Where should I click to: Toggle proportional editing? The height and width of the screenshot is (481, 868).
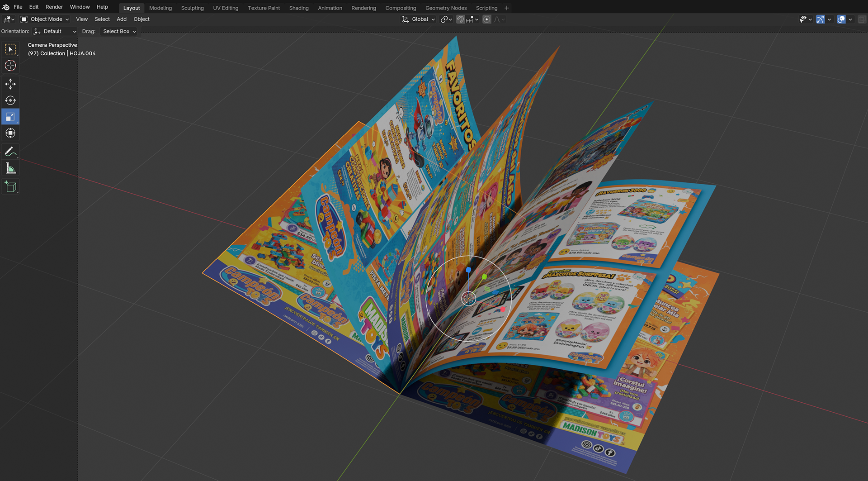click(486, 19)
